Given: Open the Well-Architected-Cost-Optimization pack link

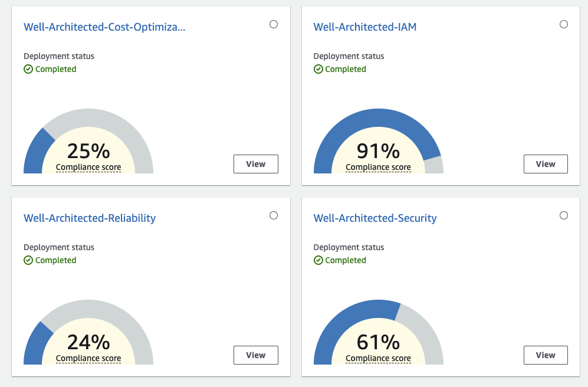Looking at the screenshot, I should point(104,27).
